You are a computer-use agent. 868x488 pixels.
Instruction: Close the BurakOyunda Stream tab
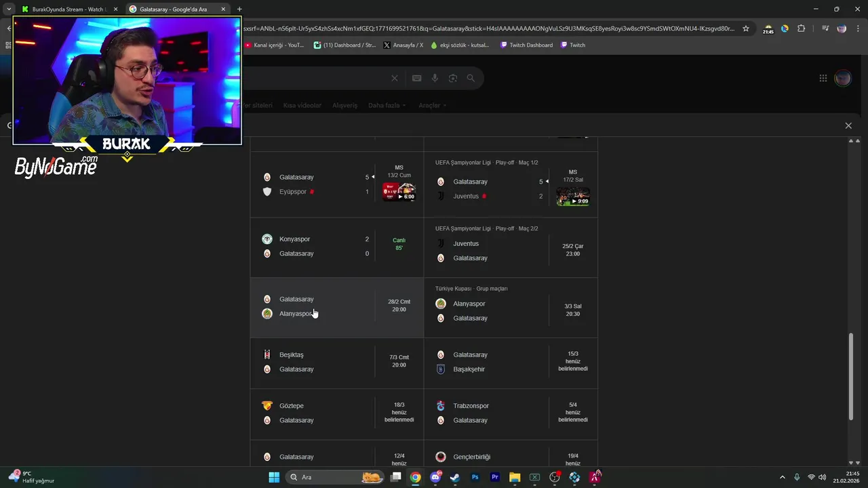[115, 9]
